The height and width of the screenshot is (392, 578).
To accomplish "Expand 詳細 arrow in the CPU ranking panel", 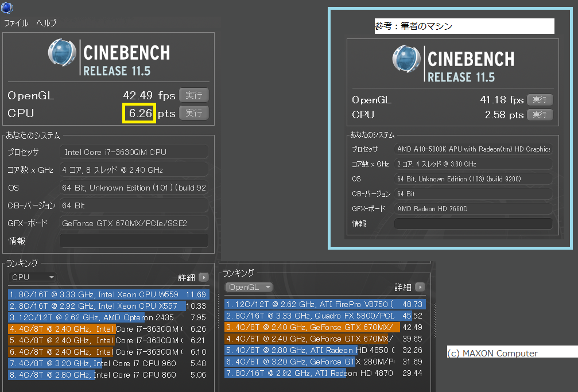I will [204, 277].
